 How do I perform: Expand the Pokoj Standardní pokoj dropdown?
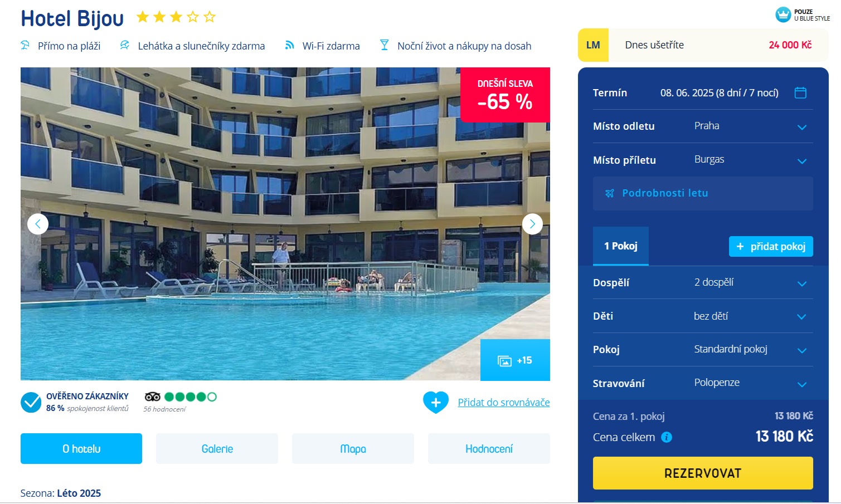pos(703,350)
